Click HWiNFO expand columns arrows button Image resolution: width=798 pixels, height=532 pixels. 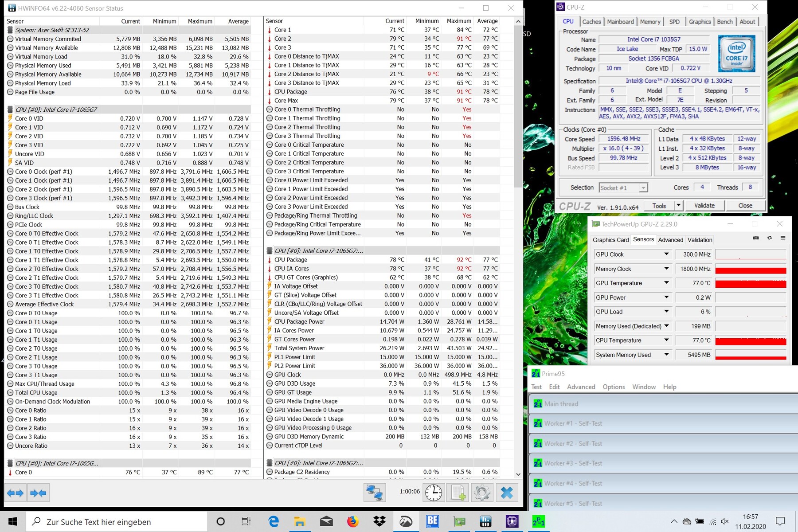tap(15, 493)
